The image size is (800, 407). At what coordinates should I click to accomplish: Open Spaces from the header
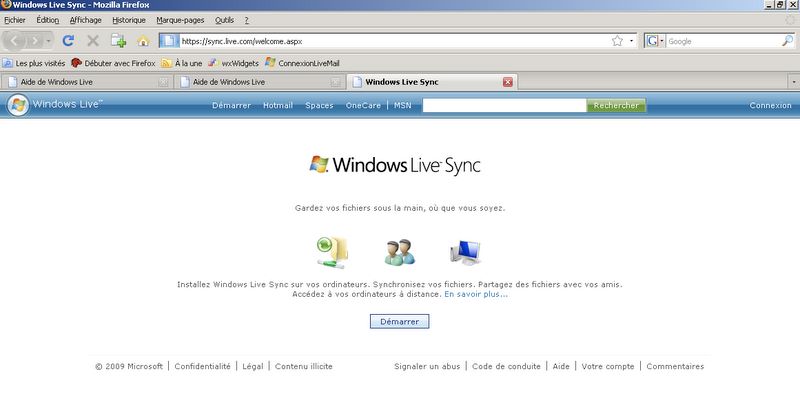click(x=319, y=106)
